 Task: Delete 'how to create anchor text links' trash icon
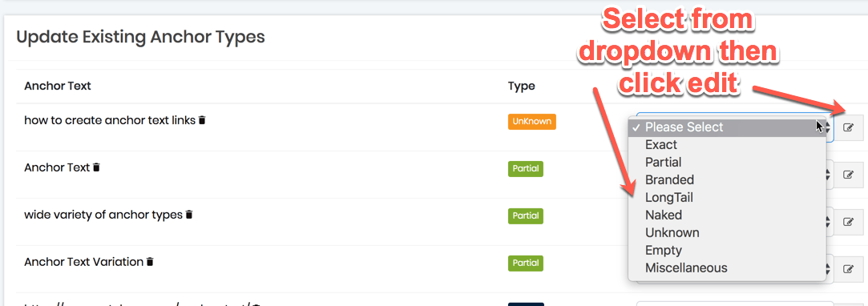[x=202, y=119]
